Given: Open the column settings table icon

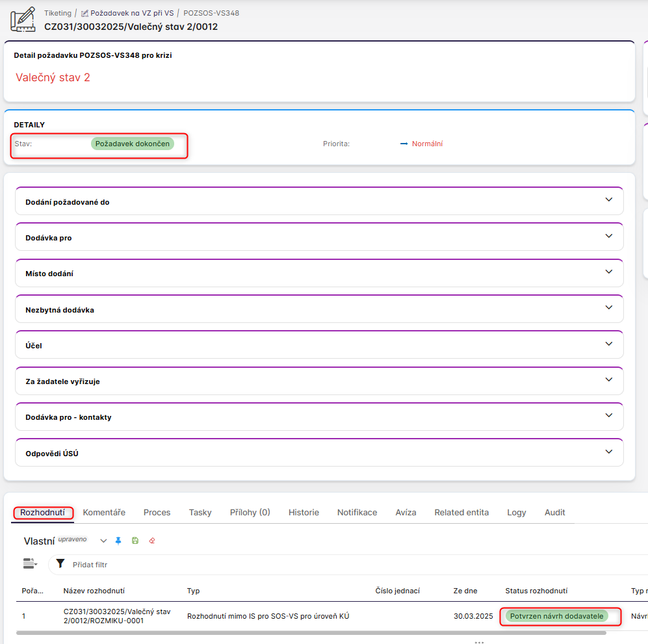Looking at the screenshot, I should tap(30, 564).
